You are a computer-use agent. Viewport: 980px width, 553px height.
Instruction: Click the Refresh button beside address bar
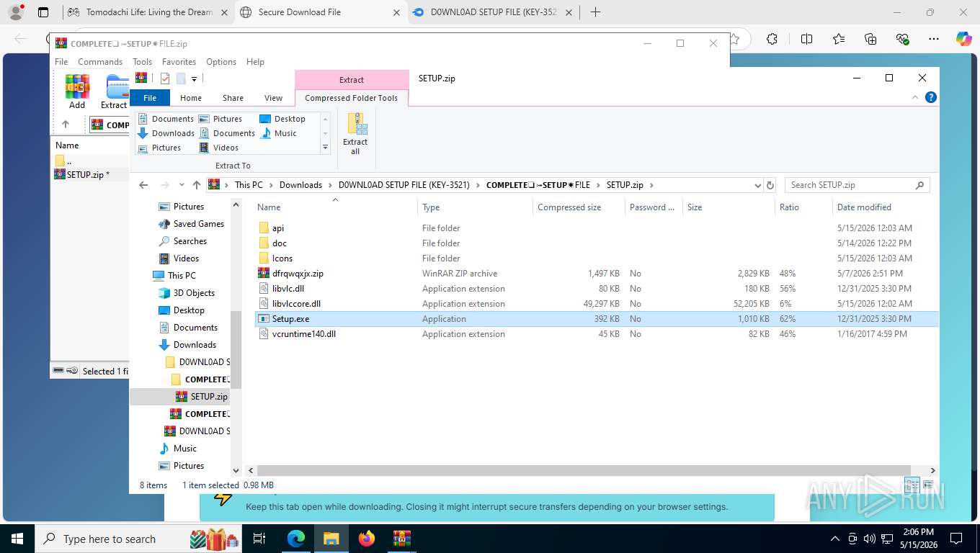770,185
